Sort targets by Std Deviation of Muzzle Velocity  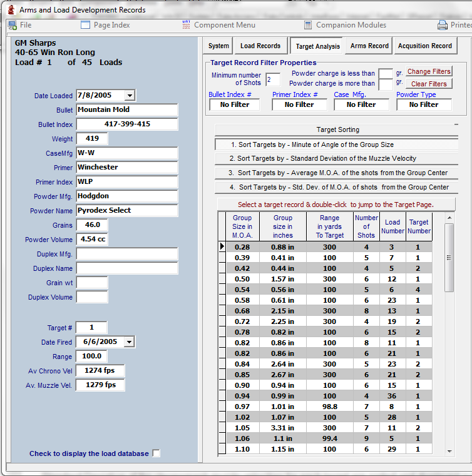point(337,158)
